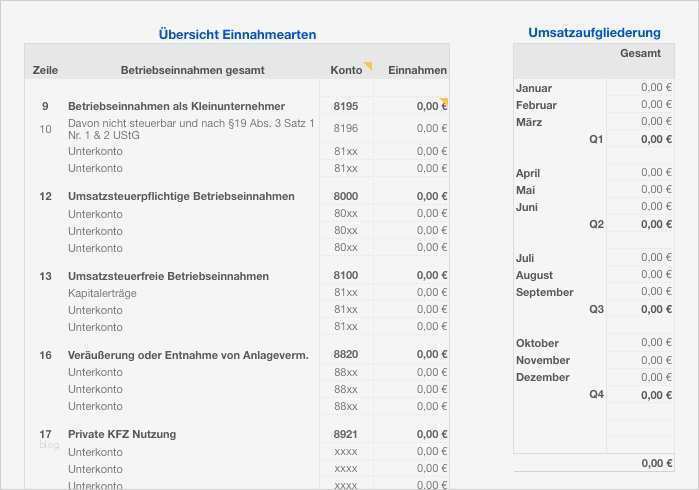699x490 pixels.
Task: Click the Einnahmen column header
Action: 417,70
